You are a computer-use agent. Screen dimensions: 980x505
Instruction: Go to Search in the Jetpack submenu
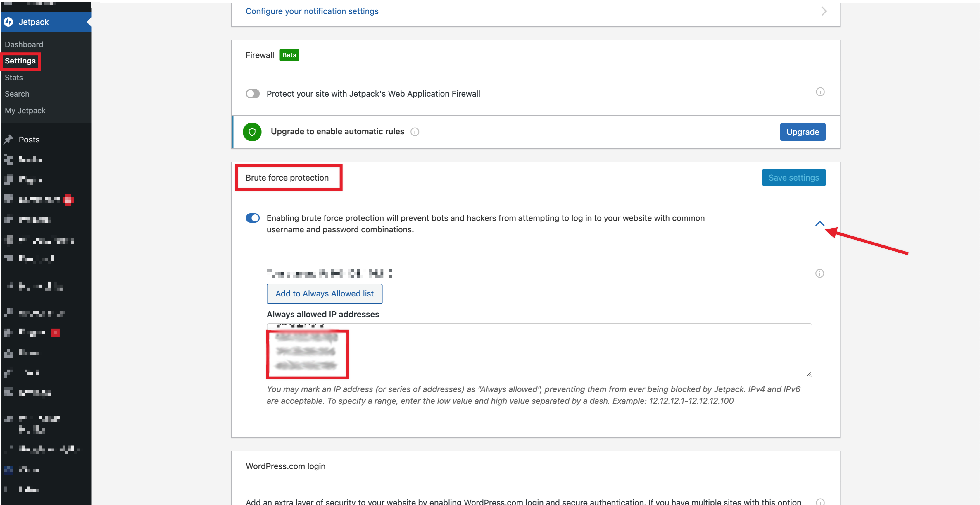pyautogui.click(x=17, y=94)
